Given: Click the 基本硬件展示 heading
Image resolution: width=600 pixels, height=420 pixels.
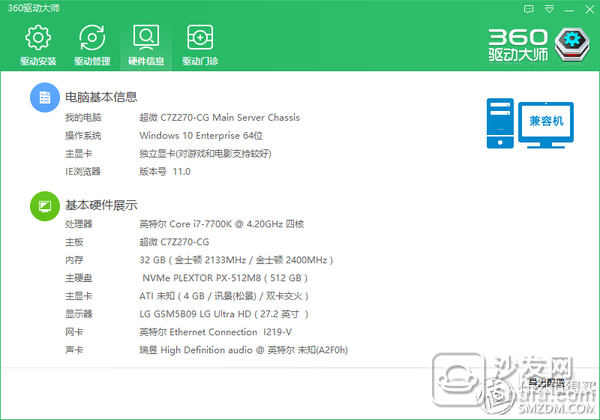Looking at the screenshot, I should click(x=101, y=205).
